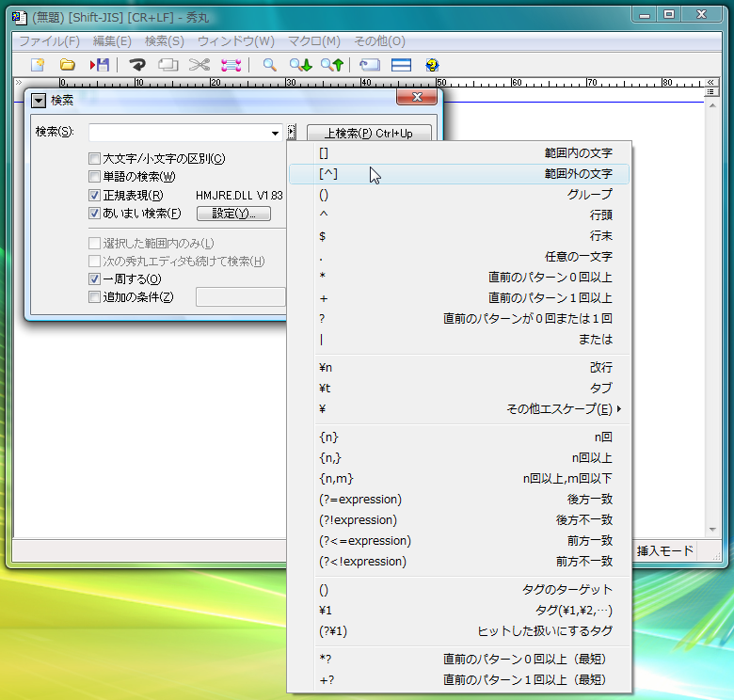The image size is (734, 700).
Task: Open the 編集(E) menu
Action: [112, 41]
